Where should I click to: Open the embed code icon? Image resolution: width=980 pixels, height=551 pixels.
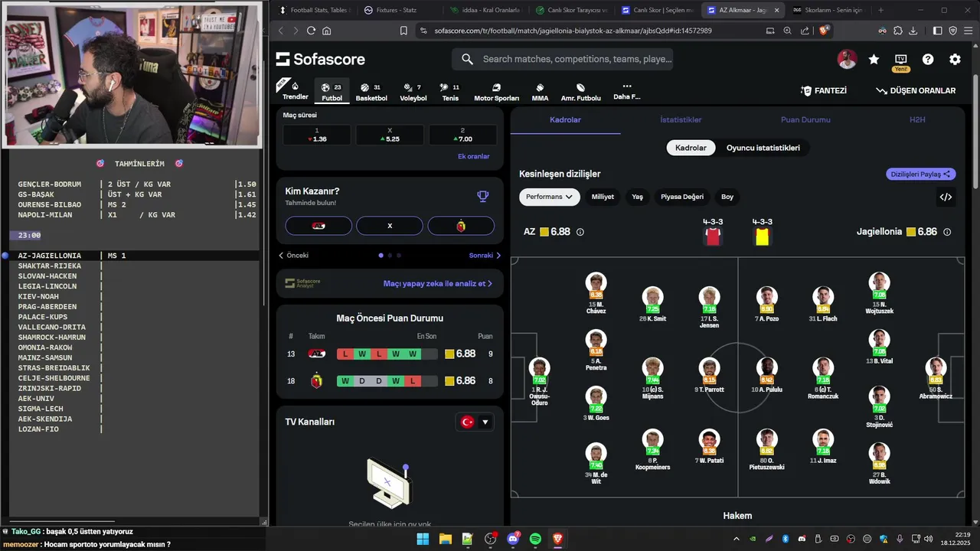[x=946, y=197]
